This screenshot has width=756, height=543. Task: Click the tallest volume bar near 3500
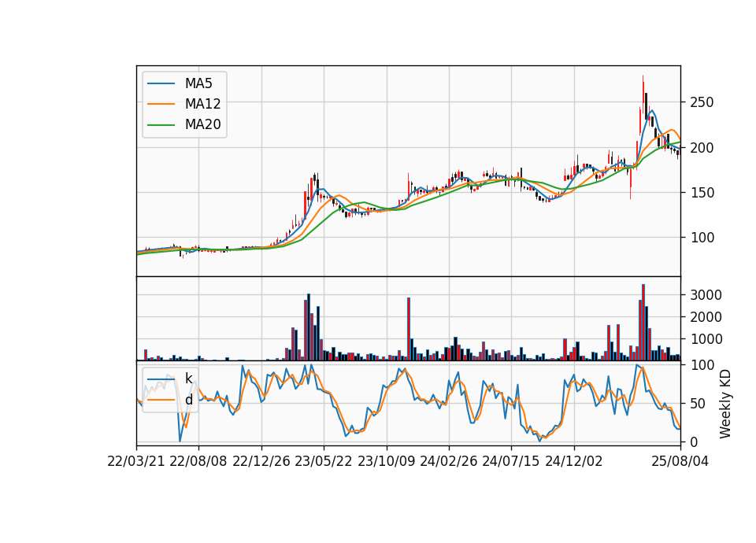643,323
